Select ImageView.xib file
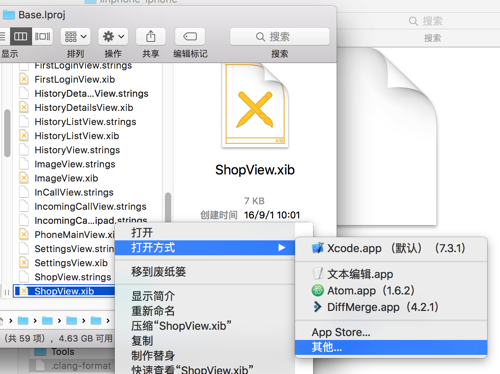The width and height of the screenshot is (500, 374). 66,178
